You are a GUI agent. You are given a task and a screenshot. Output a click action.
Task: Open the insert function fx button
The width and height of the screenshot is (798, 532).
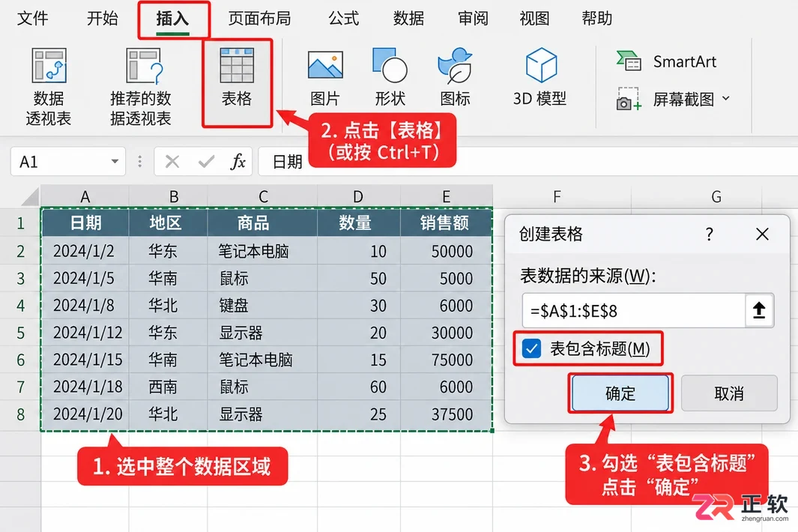pyautogui.click(x=238, y=162)
